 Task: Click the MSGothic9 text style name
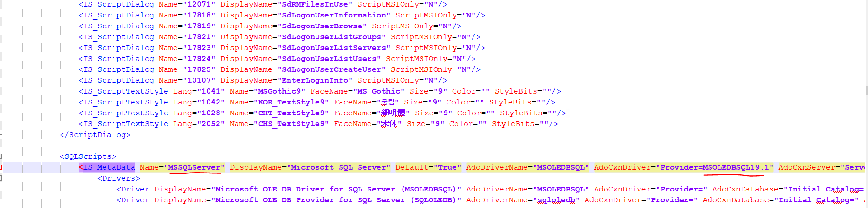279,91
